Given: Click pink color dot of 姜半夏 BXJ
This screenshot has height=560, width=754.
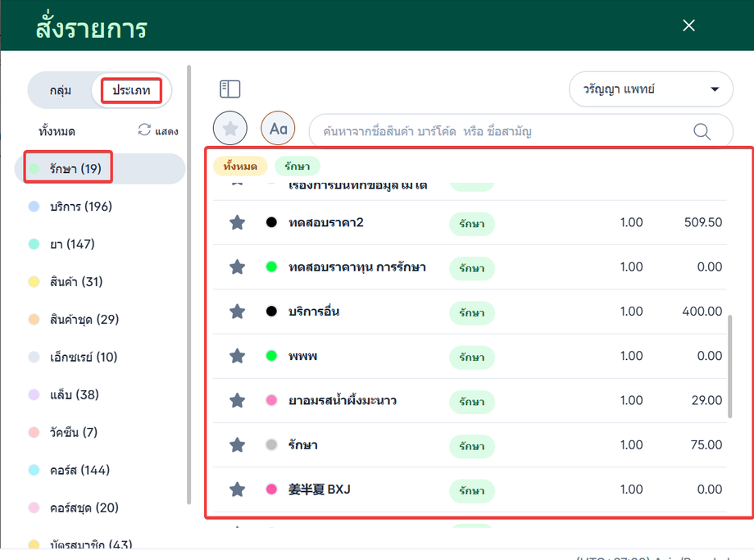Looking at the screenshot, I should coord(271,489).
